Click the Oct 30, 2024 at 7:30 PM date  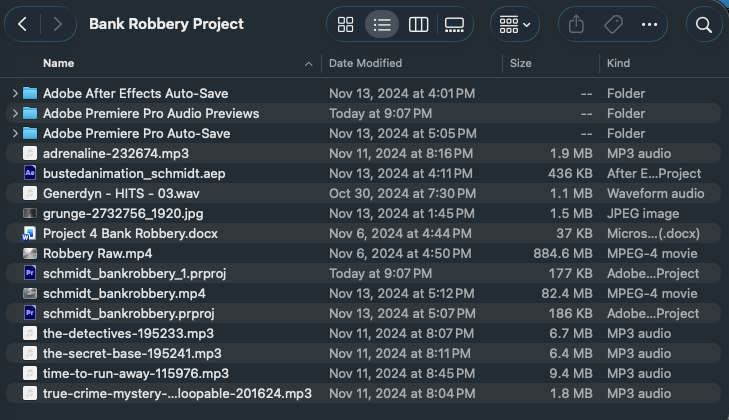coord(402,193)
